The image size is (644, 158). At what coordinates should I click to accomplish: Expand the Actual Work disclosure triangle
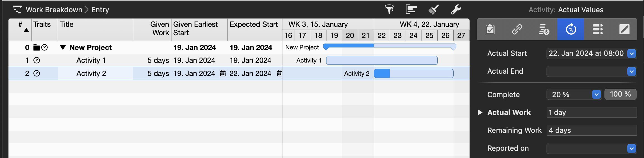[480, 112]
